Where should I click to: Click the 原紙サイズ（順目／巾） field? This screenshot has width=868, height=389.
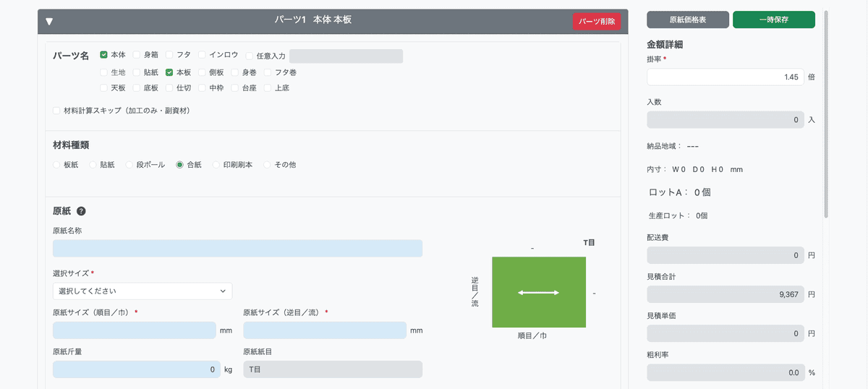(135, 330)
